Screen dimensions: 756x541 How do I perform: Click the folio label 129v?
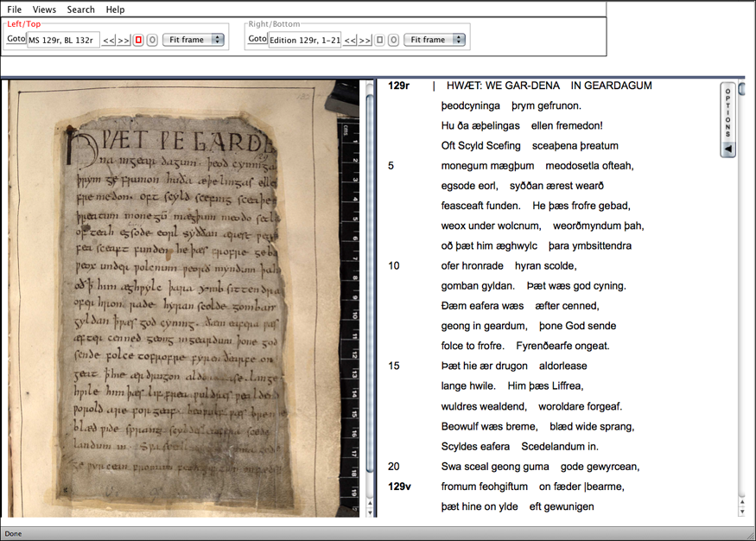point(399,487)
